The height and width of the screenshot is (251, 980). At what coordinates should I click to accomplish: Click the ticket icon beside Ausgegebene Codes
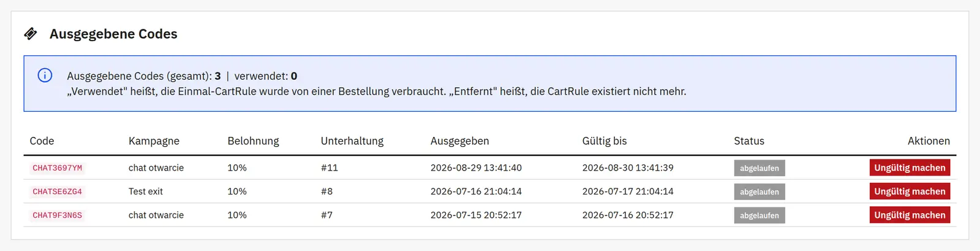point(31,34)
